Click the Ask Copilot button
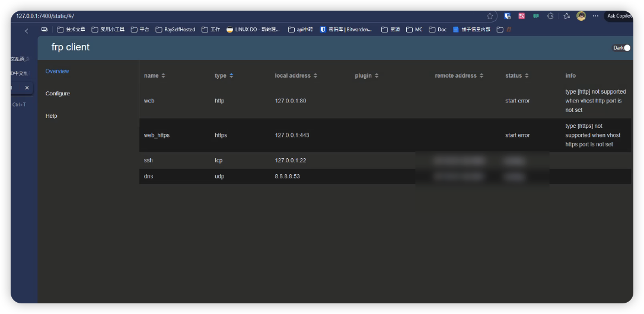The height and width of the screenshot is (314, 644). click(x=619, y=16)
